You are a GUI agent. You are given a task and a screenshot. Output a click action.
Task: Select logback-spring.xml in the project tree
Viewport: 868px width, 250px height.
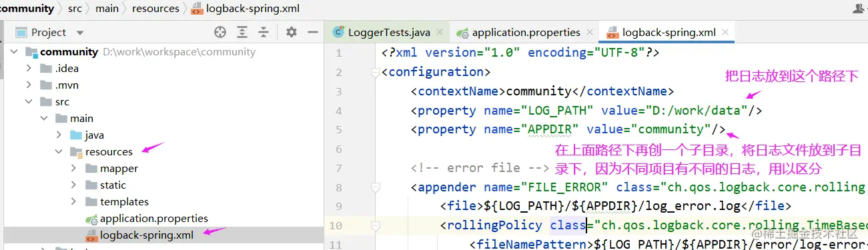[x=147, y=235]
